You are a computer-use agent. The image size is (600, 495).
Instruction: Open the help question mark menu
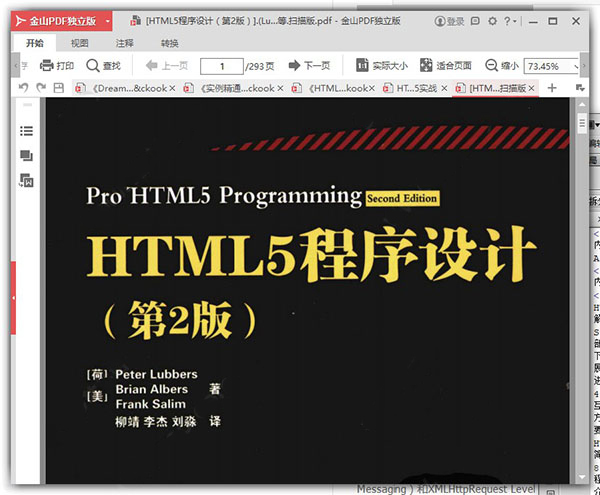[510, 21]
